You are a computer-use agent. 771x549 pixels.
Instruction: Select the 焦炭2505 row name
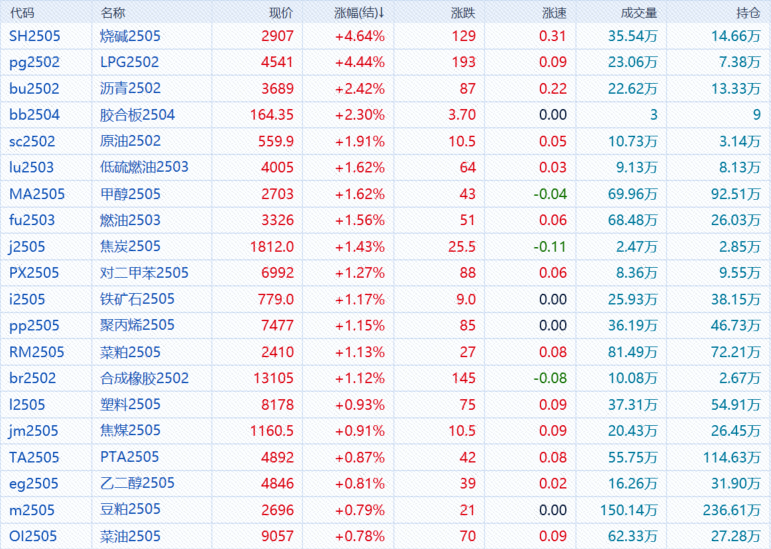point(130,246)
